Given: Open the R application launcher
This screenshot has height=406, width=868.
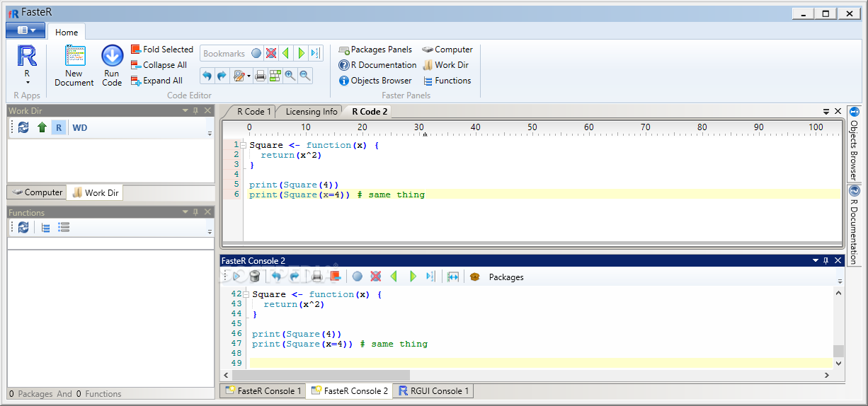Looking at the screenshot, I should (27, 65).
